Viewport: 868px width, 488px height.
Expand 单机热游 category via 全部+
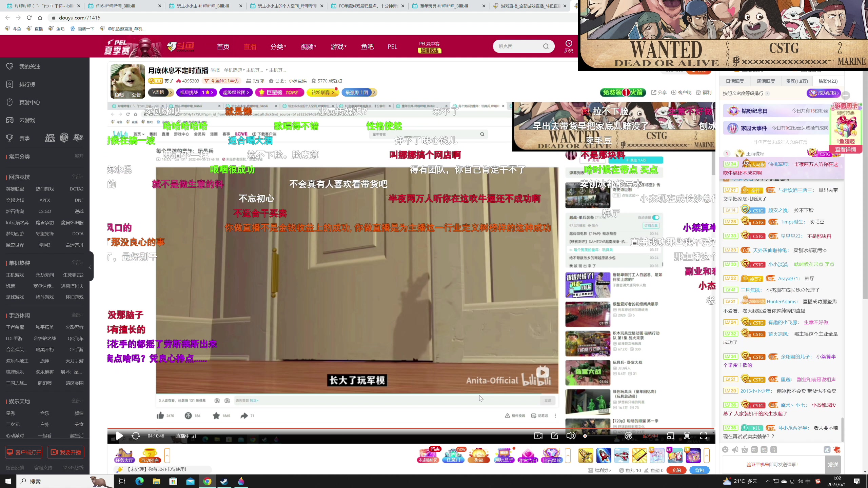(77, 263)
